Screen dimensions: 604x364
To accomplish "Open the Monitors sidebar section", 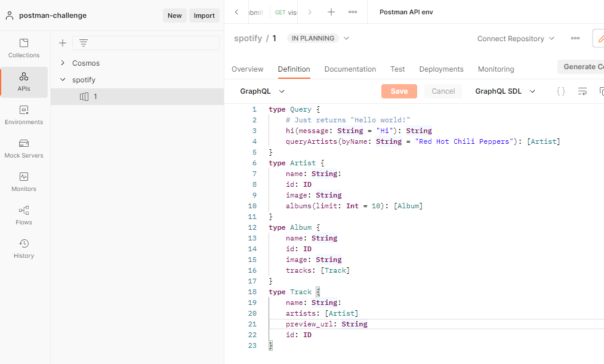I will 24,183.
